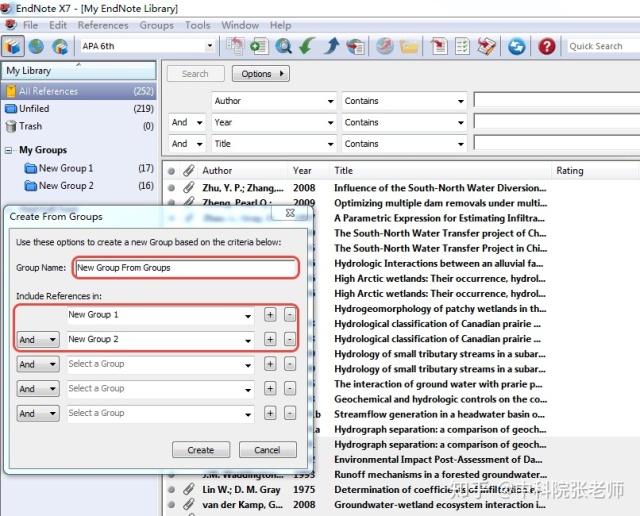Image resolution: width=640 pixels, height=516 pixels.
Task: Click Import green arrow toolbar icon
Action: [307, 46]
